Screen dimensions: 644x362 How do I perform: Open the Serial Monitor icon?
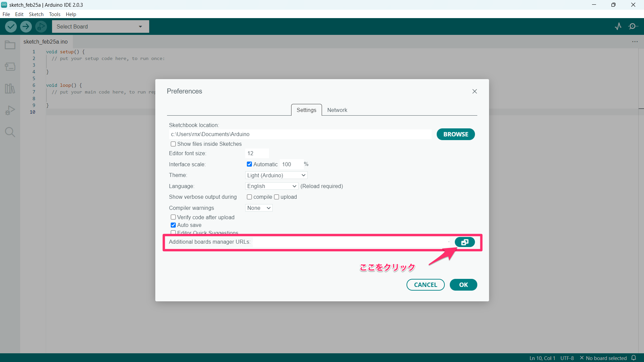(633, 26)
